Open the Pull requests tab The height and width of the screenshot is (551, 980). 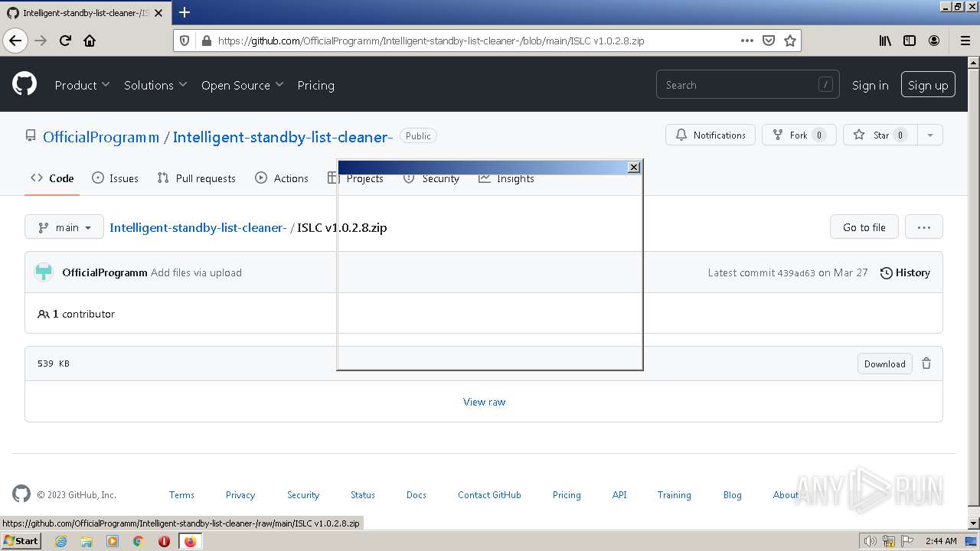[196, 178]
